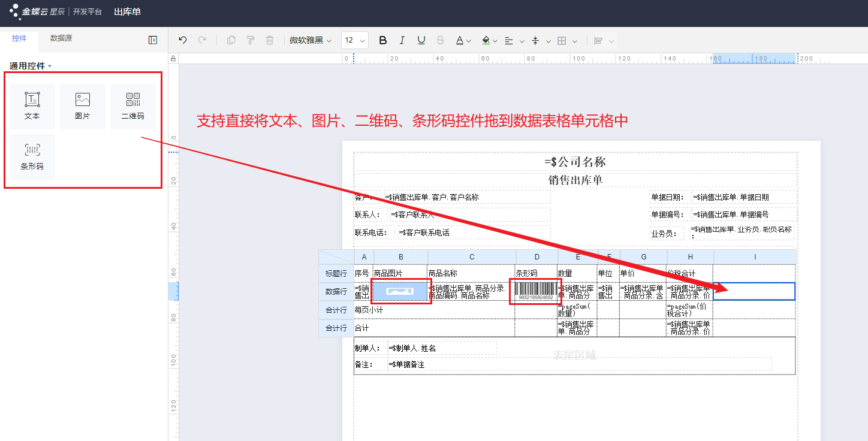Select the image placeholder in column B
868x441 pixels.
pos(400,291)
